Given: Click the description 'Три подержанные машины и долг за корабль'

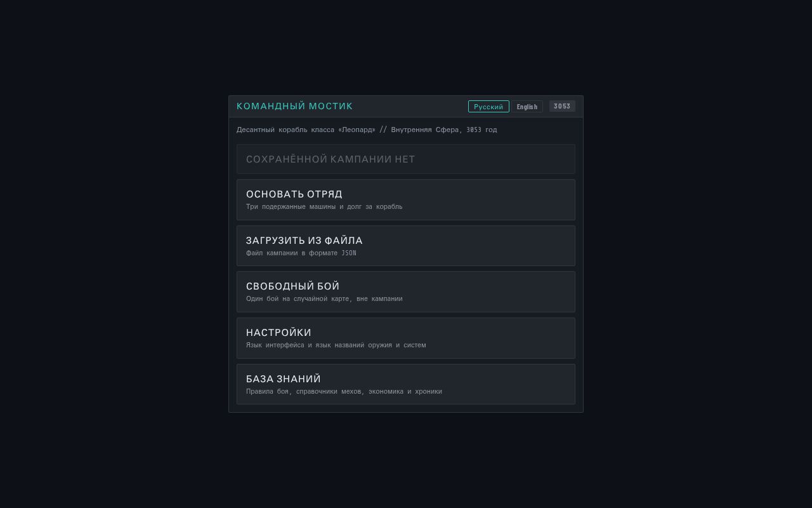Looking at the screenshot, I should [324, 206].
